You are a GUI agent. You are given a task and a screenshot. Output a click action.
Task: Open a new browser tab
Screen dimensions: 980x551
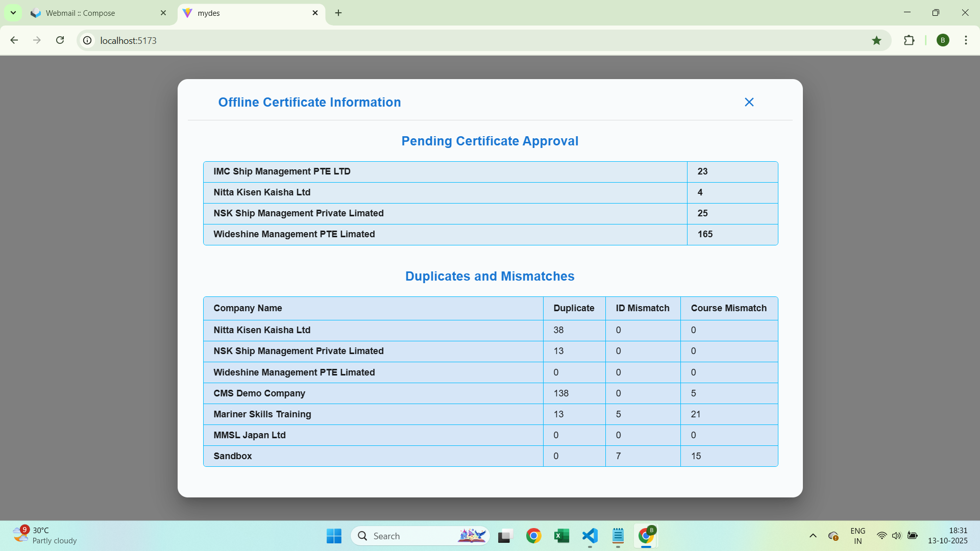click(x=338, y=13)
